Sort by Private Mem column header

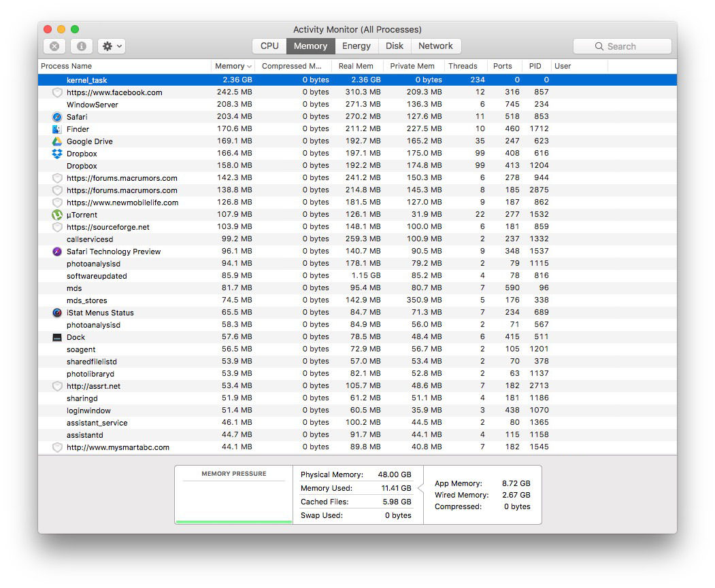pyautogui.click(x=414, y=66)
